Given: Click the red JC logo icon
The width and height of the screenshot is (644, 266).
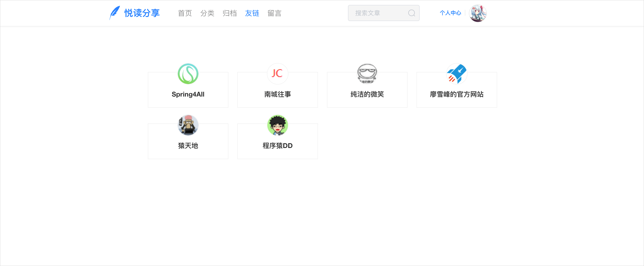Looking at the screenshot, I should 277,74.
